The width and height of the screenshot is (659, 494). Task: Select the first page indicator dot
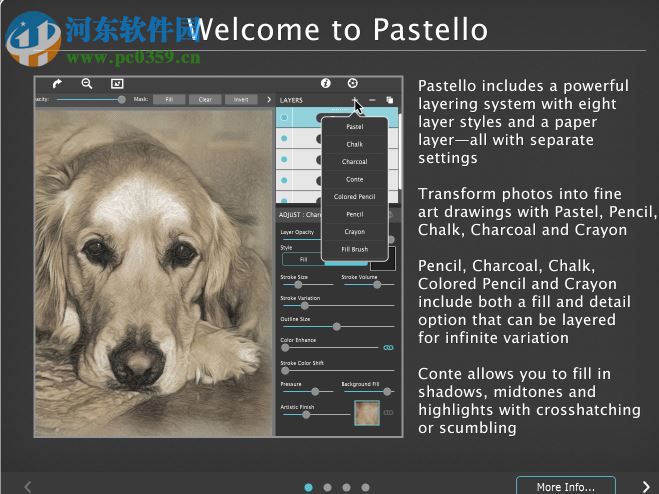click(308, 487)
